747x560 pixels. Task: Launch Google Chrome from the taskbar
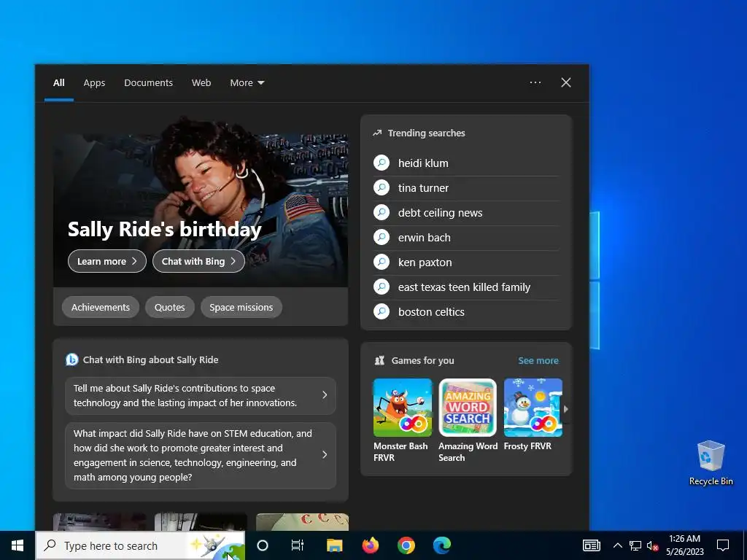pos(406,545)
